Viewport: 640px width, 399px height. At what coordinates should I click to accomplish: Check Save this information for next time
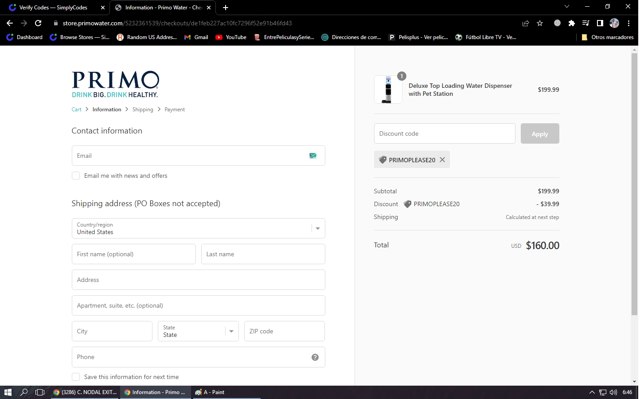pyautogui.click(x=76, y=377)
